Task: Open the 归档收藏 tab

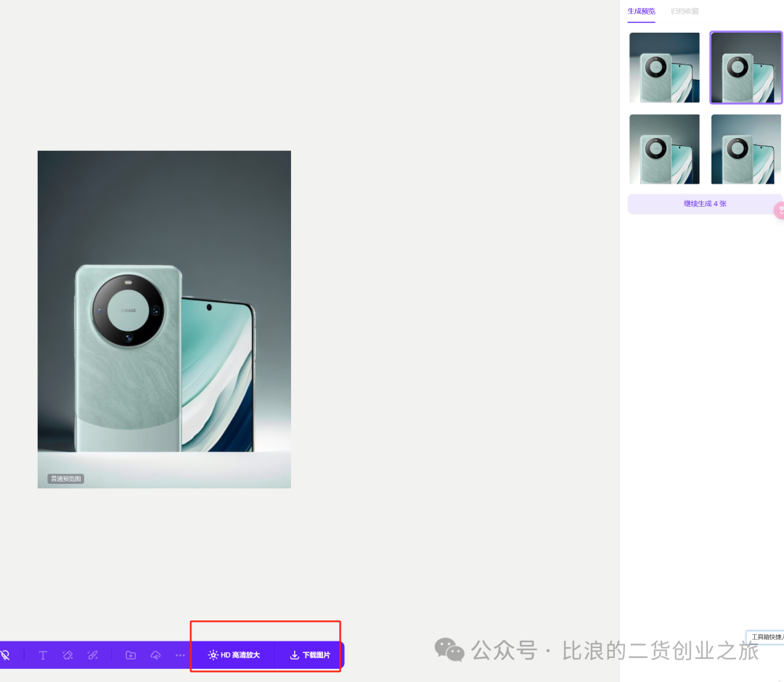Action: click(x=685, y=11)
